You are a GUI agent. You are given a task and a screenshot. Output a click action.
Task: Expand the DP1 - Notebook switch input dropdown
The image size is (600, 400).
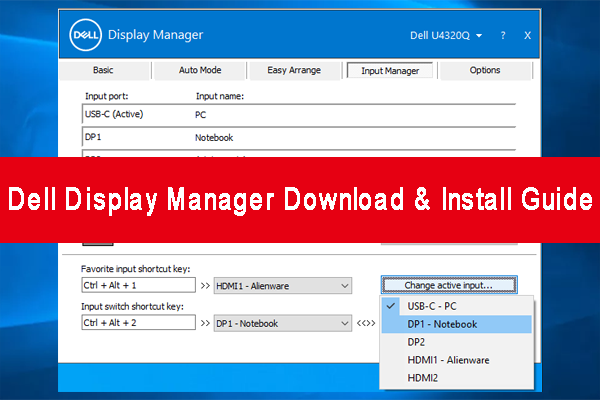(x=283, y=323)
